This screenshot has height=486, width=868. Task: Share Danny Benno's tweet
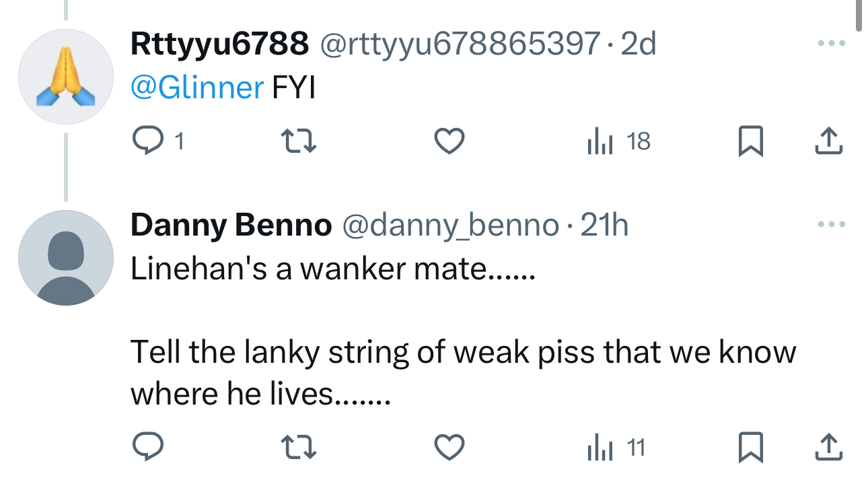[x=828, y=446]
